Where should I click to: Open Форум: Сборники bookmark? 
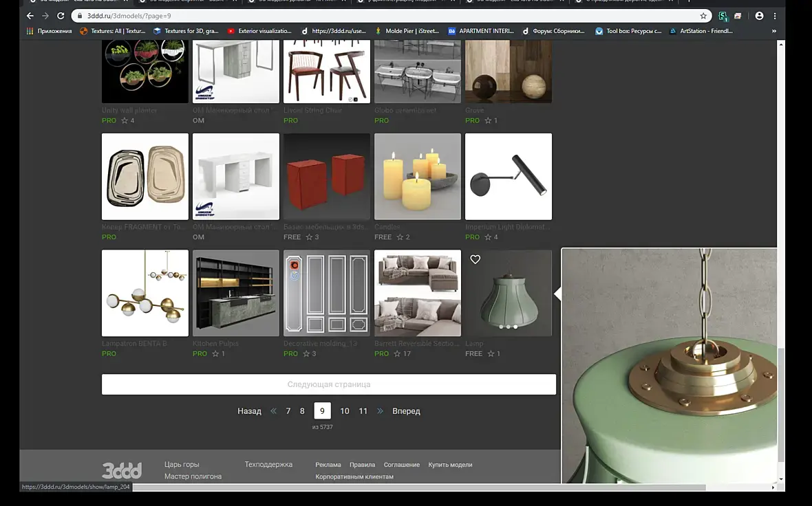pyautogui.click(x=553, y=31)
